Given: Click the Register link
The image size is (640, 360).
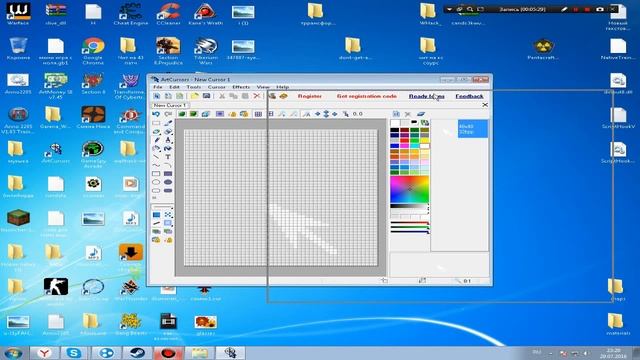Looking at the screenshot, I should click(x=310, y=96).
